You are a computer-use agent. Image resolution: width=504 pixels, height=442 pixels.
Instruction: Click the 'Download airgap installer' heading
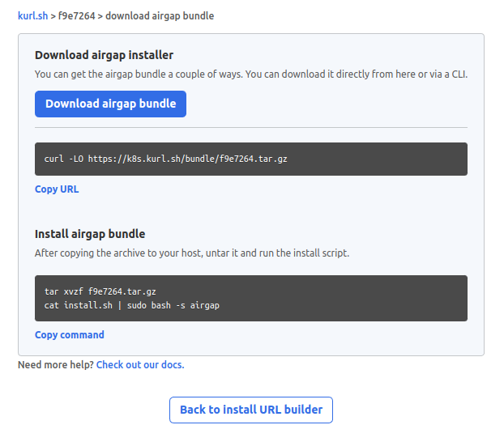pyautogui.click(x=105, y=55)
